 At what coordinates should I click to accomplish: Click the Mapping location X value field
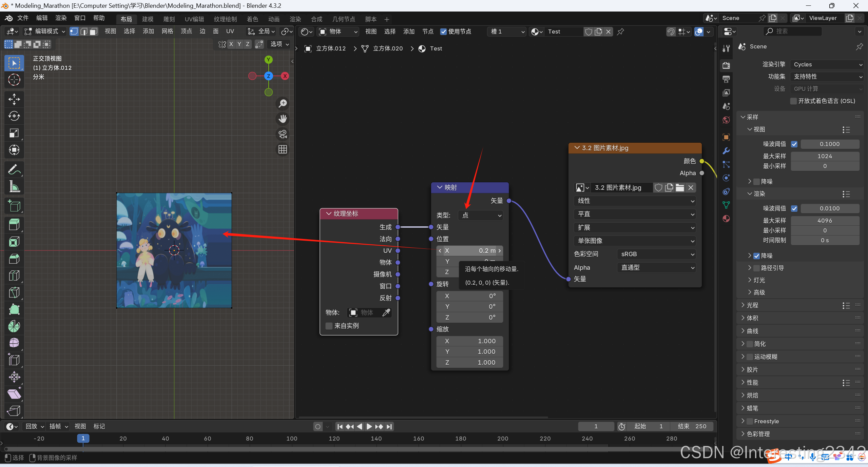coord(470,250)
